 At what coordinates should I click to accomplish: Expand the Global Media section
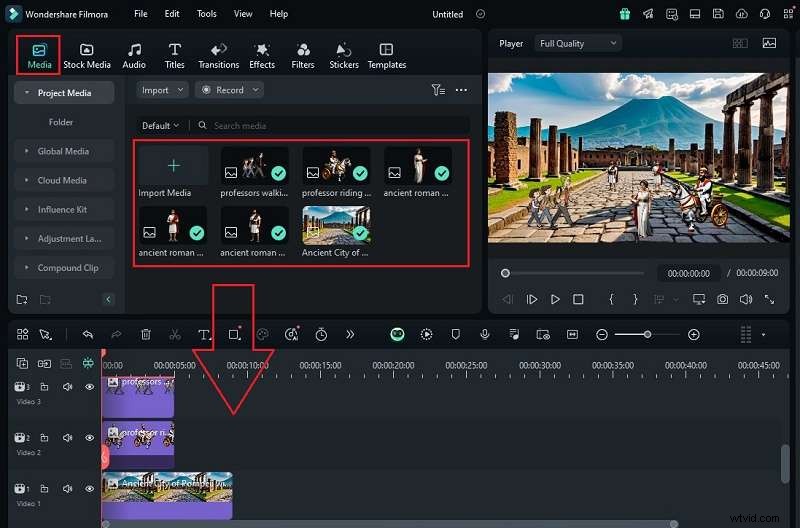63,151
